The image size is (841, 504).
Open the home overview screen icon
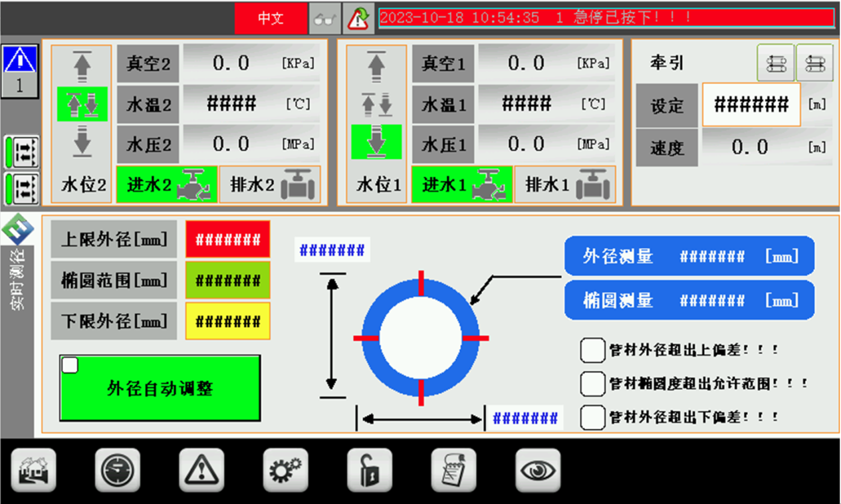click(x=33, y=471)
